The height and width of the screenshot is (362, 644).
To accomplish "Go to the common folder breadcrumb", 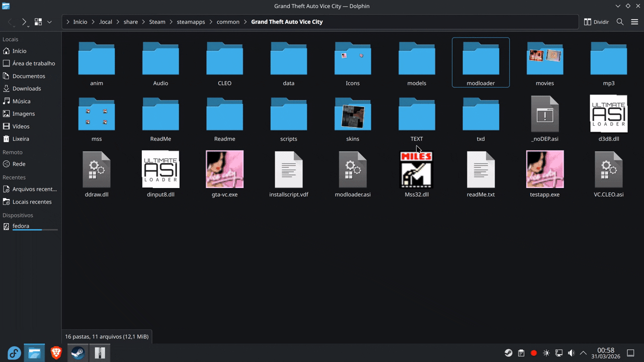I will tap(228, 22).
